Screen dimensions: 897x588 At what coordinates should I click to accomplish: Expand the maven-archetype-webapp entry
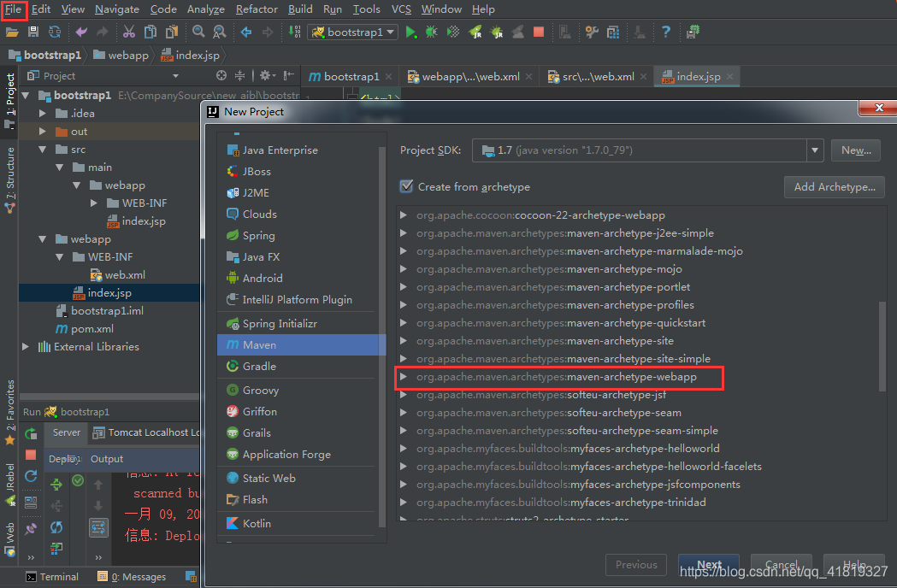pos(404,376)
